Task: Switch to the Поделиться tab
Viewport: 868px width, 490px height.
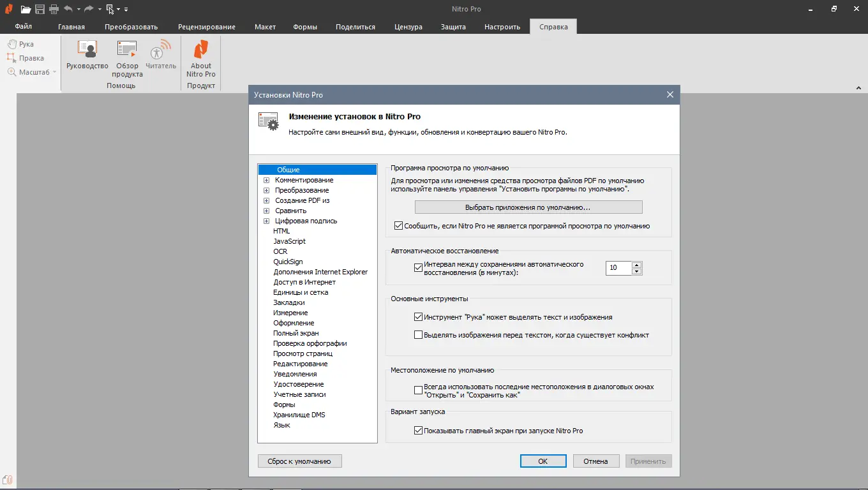Action: 355,27
